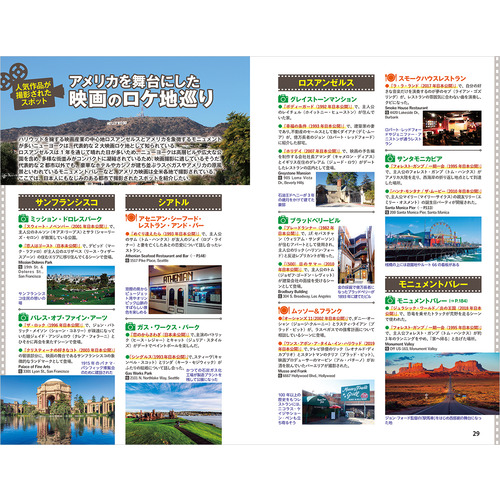Click the address icon under Bradbury Building
The height and width of the screenshot is (500, 500).
pos(280,296)
